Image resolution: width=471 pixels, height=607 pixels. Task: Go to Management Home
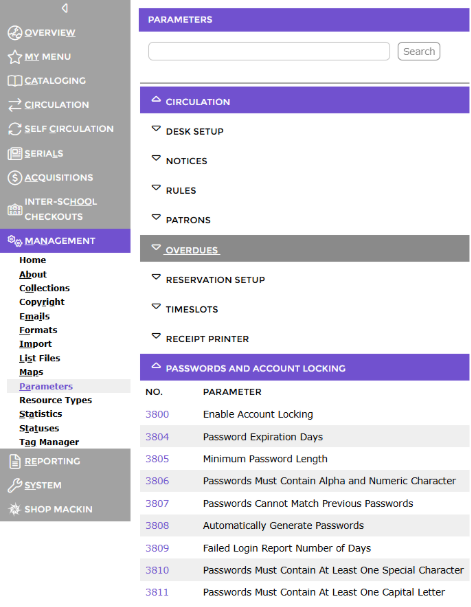tap(33, 260)
